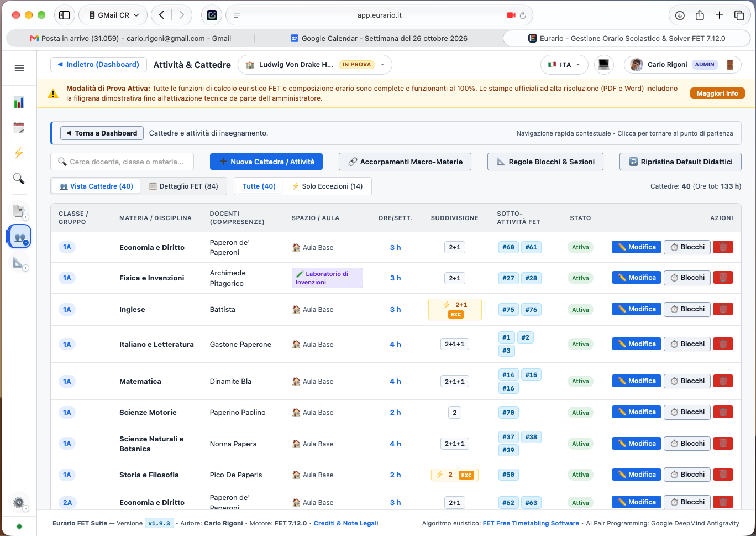Image resolution: width=756 pixels, height=536 pixels.
Task: Open the Ludwig Von Drake school selector
Action: (x=315, y=65)
